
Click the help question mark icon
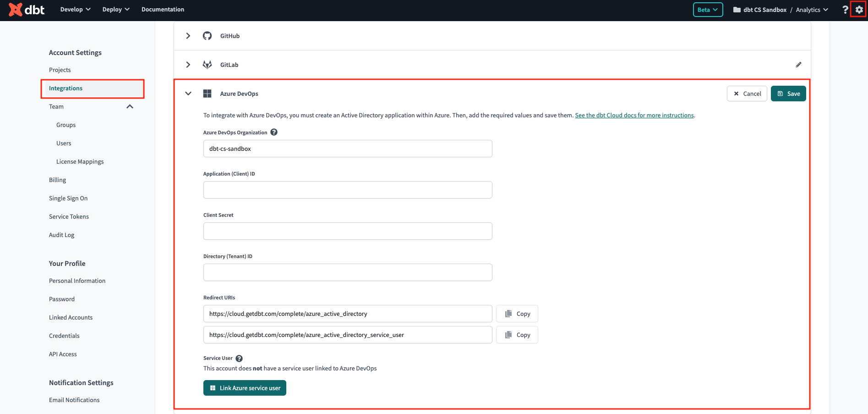coord(845,10)
